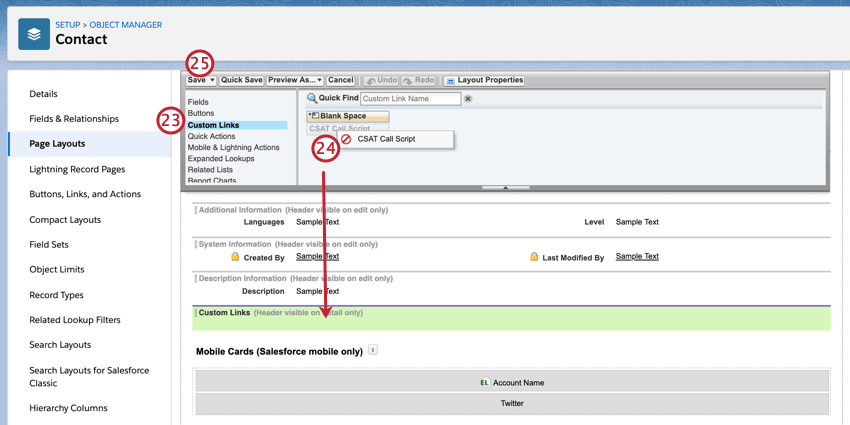Select Custom Links in the palette list

pos(237,125)
